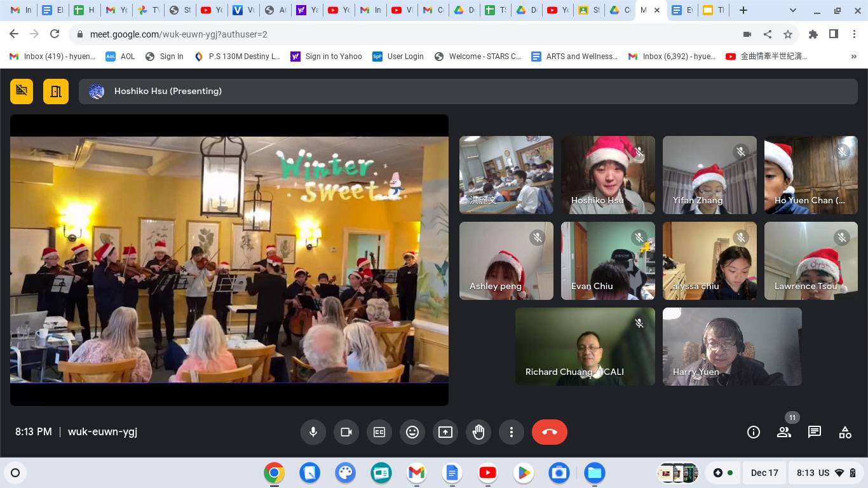Select Ho Yuen Chan participant tile

coord(811,175)
